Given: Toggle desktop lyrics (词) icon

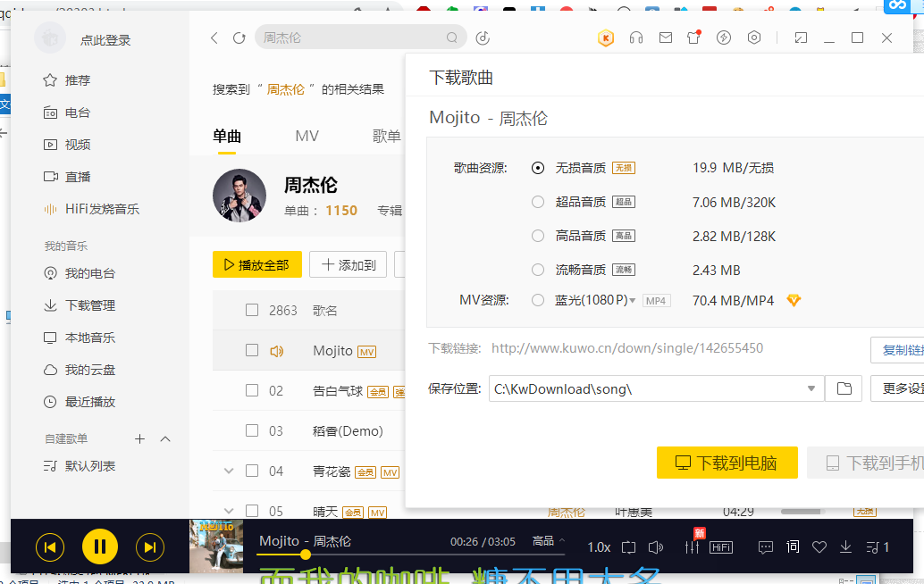Looking at the screenshot, I should [x=793, y=546].
